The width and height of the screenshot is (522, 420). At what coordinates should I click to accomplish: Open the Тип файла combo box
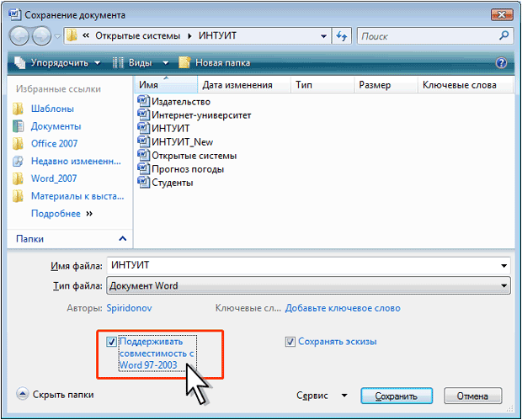point(308,285)
